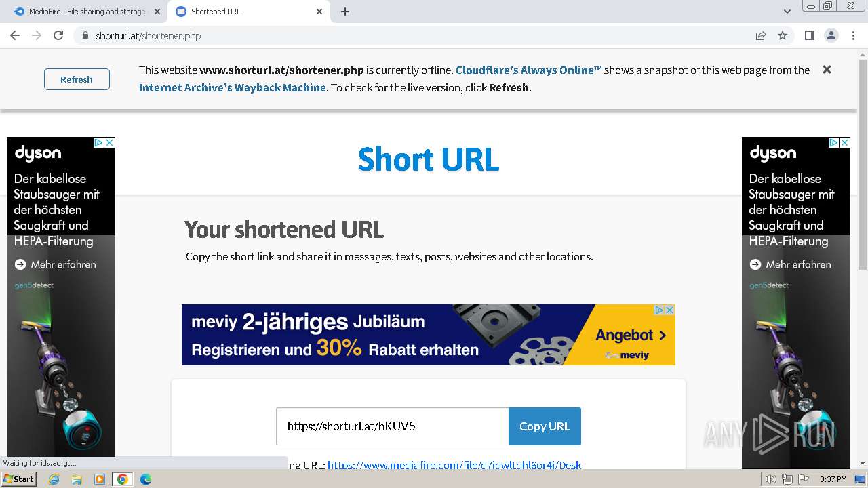
Task: Go back to the previous page
Action: [15, 35]
